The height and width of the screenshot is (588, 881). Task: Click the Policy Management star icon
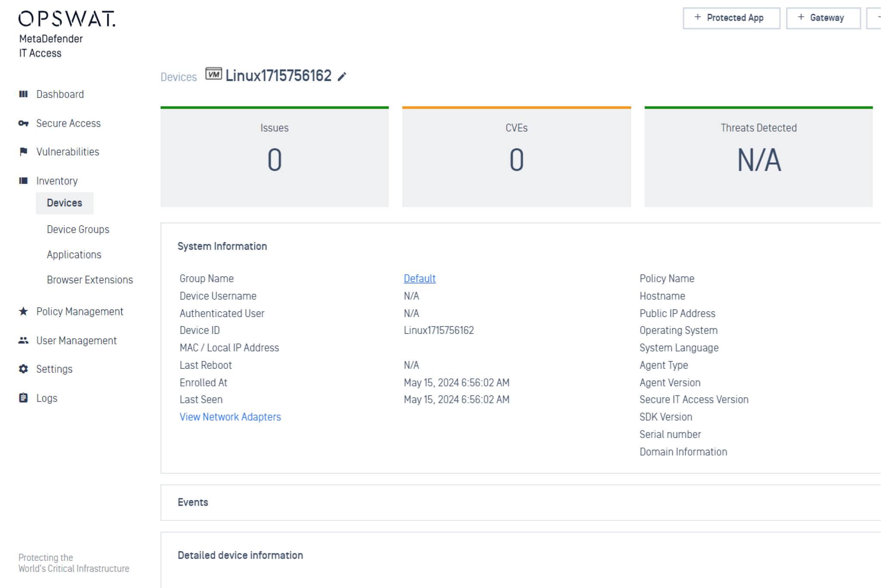point(23,311)
